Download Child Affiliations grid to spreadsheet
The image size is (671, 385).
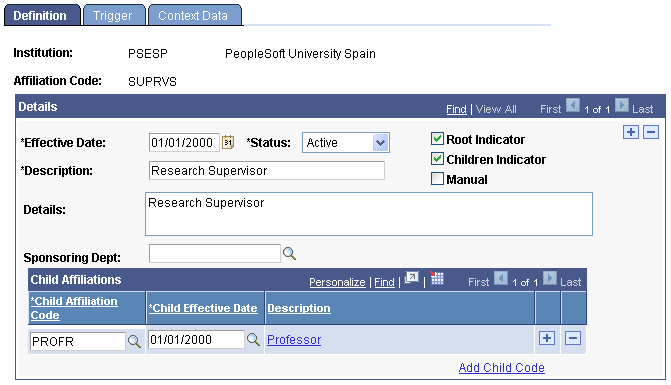(437, 278)
